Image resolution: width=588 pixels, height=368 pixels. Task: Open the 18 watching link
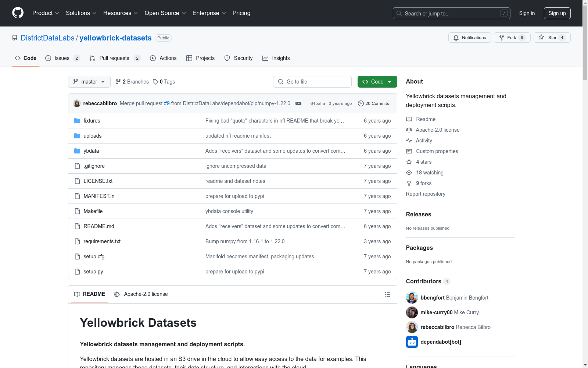tap(430, 173)
